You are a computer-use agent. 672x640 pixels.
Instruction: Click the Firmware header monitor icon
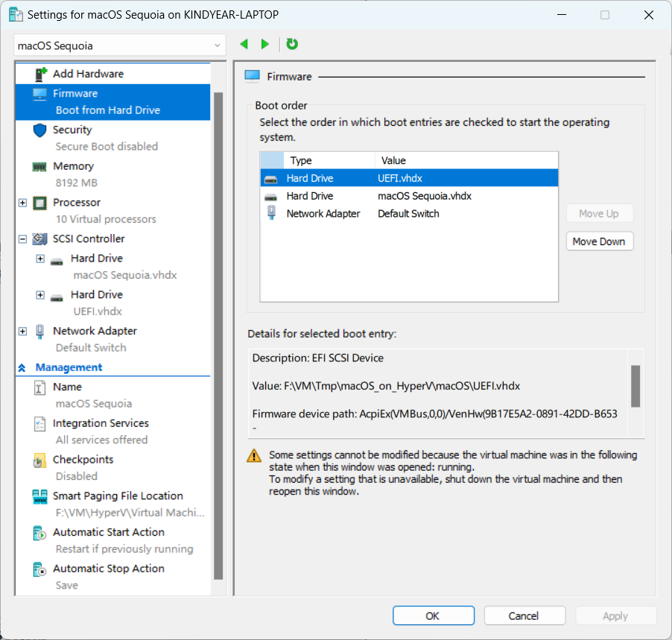pyautogui.click(x=252, y=76)
